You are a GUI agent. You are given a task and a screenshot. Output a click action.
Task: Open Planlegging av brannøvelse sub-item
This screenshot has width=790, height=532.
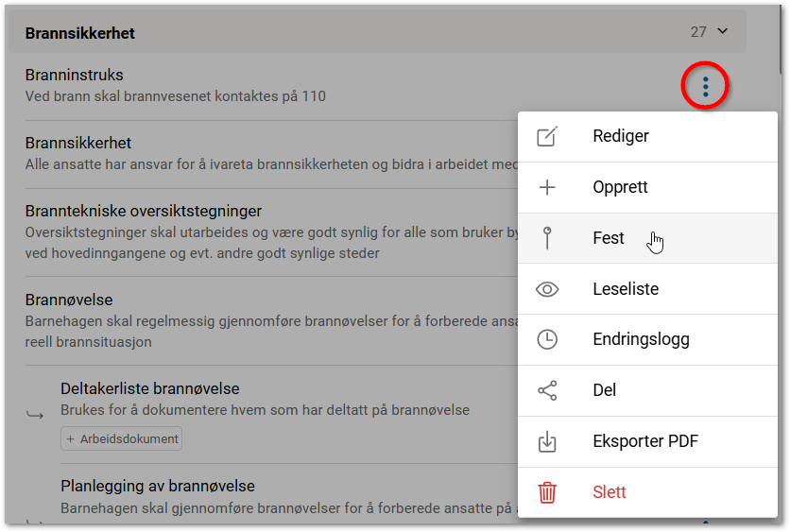[157, 487]
